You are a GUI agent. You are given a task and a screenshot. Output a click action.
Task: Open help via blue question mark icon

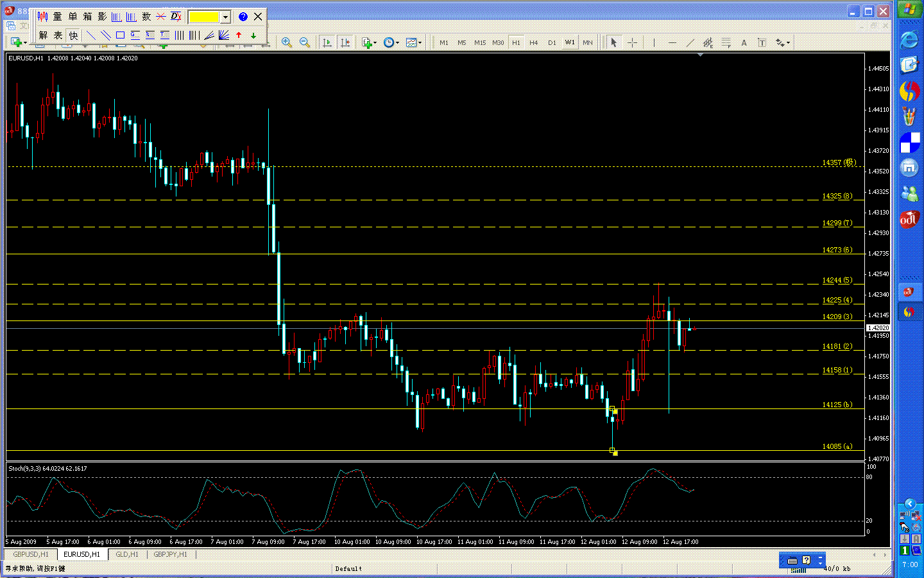coord(243,17)
